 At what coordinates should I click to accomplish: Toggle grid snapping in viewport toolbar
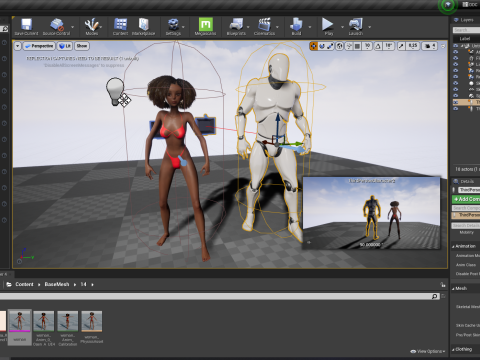click(x=357, y=46)
